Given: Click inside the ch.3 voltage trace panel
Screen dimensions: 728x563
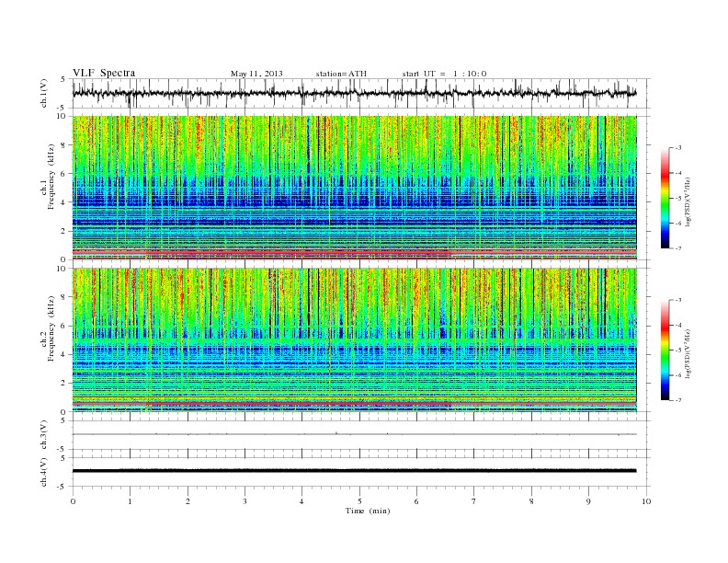Looking at the screenshot, I should point(361,435).
